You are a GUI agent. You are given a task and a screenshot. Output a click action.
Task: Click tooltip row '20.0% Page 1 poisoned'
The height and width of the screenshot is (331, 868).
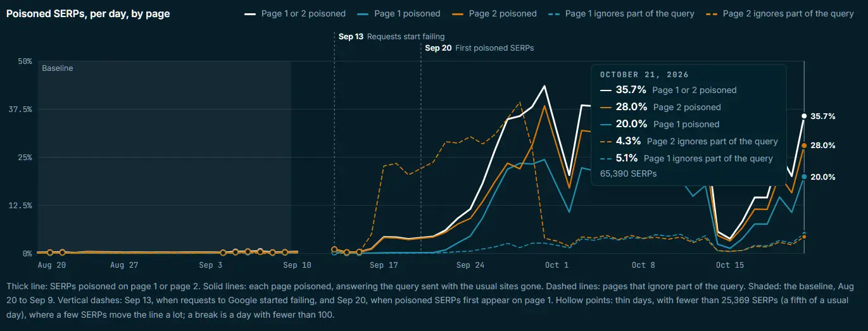(660, 124)
